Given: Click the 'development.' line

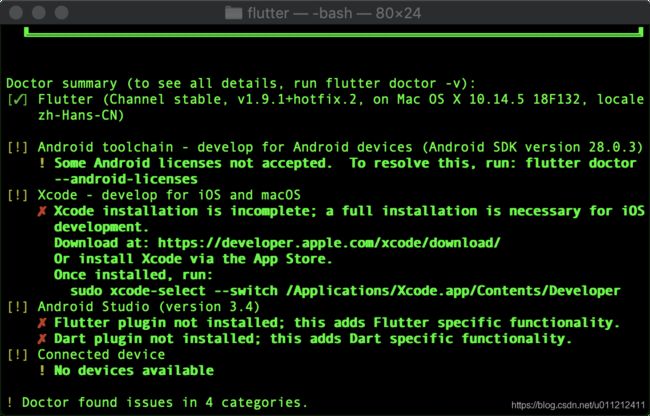Looking at the screenshot, I should tap(102, 227).
